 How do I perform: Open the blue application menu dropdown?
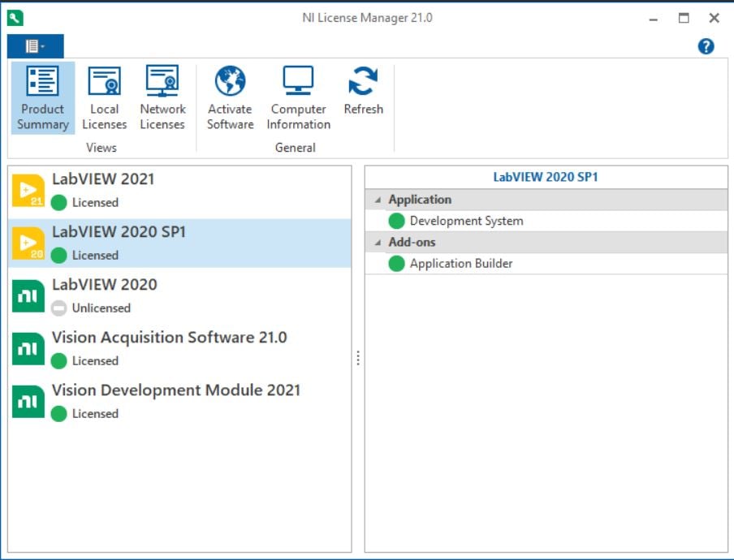coord(36,46)
